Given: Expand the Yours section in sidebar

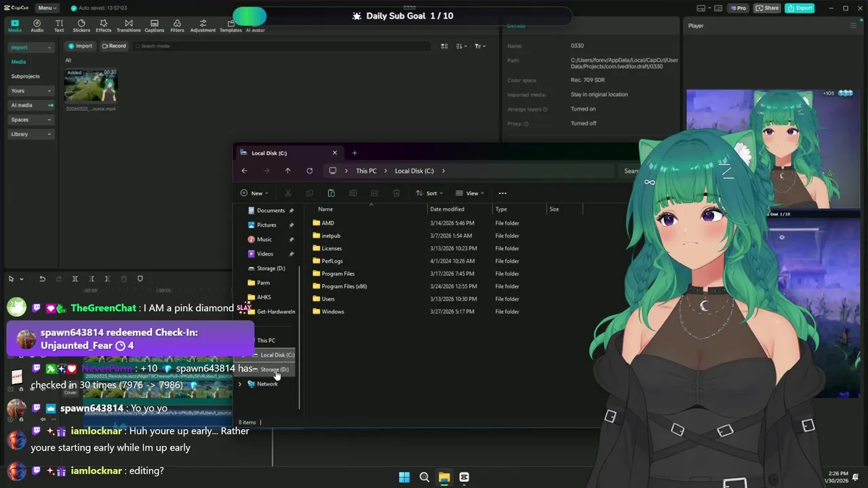Looking at the screenshot, I should coord(31,91).
